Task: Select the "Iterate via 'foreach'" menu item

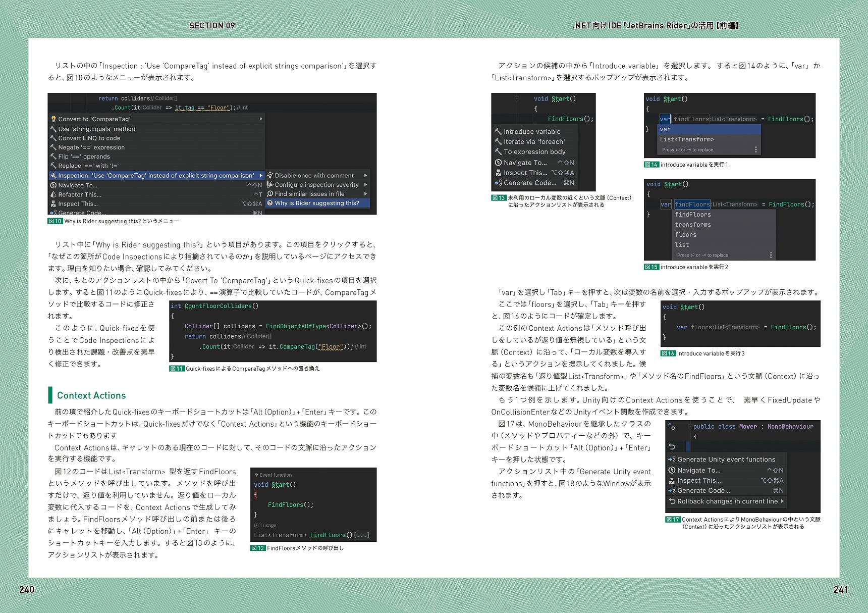Action: [x=534, y=142]
